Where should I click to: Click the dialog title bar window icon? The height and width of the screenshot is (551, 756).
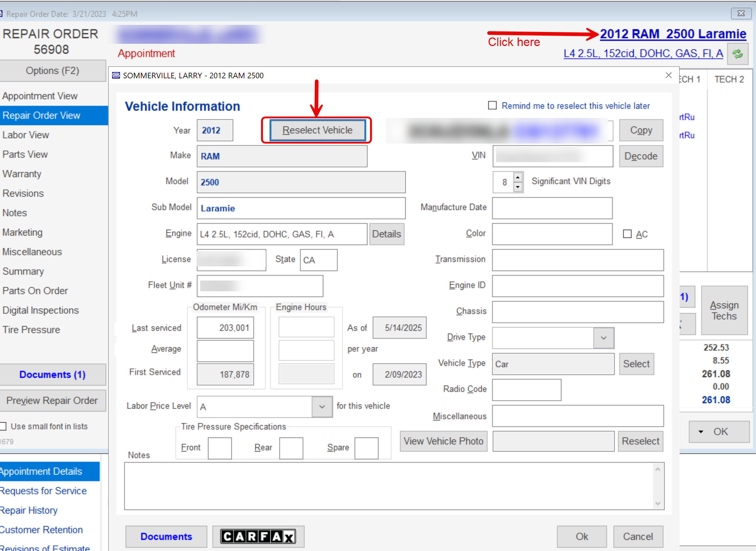pyautogui.click(x=116, y=75)
